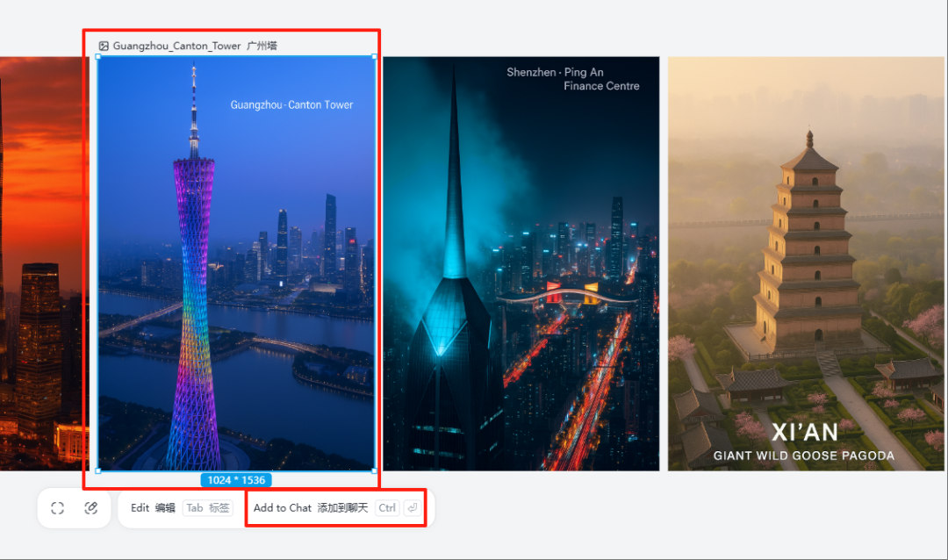948x560 pixels.
Task: Click the link attachment icon beside frame icon
Action: [x=90, y=508]
